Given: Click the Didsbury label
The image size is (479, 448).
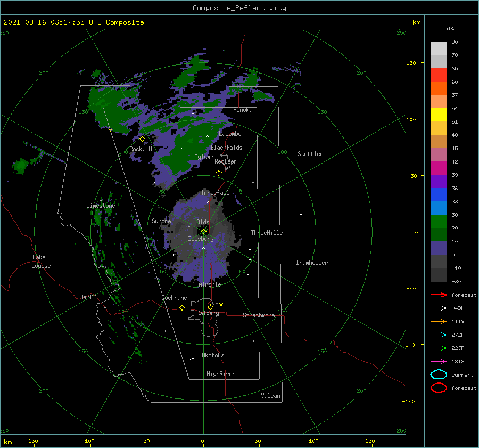Looking at the screenshot, I should tap(201, 239).
